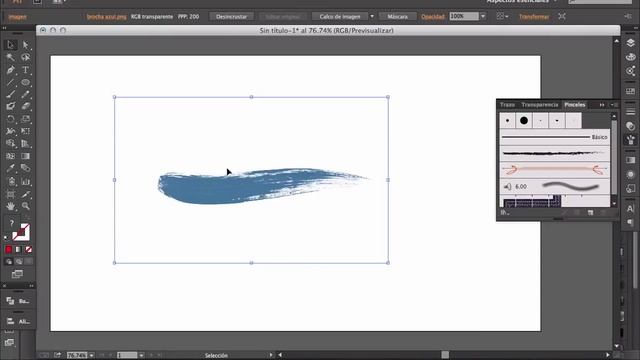This screenshot has width=640, height=360.
Task: Open Opacidad value dropdown arrow
Action: coord(483,16)
